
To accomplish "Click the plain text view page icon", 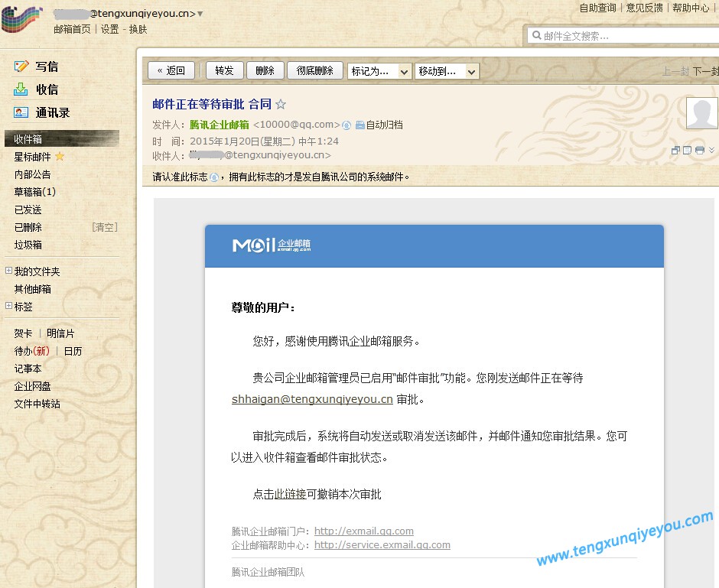I will (x=687, y=151).
